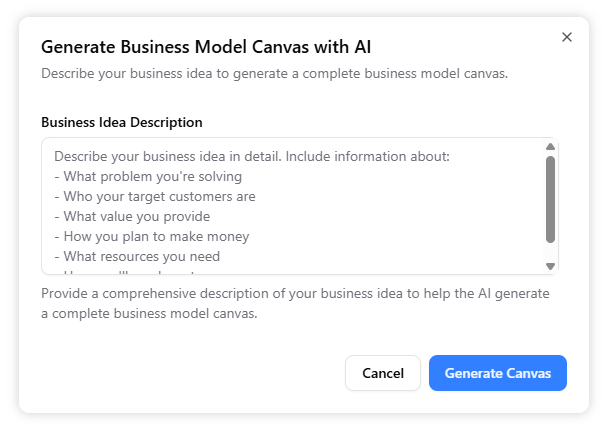This screenshot has height=430, width=608.
Task: Click the helper text below the description box
Action: (x=295, y=304)
